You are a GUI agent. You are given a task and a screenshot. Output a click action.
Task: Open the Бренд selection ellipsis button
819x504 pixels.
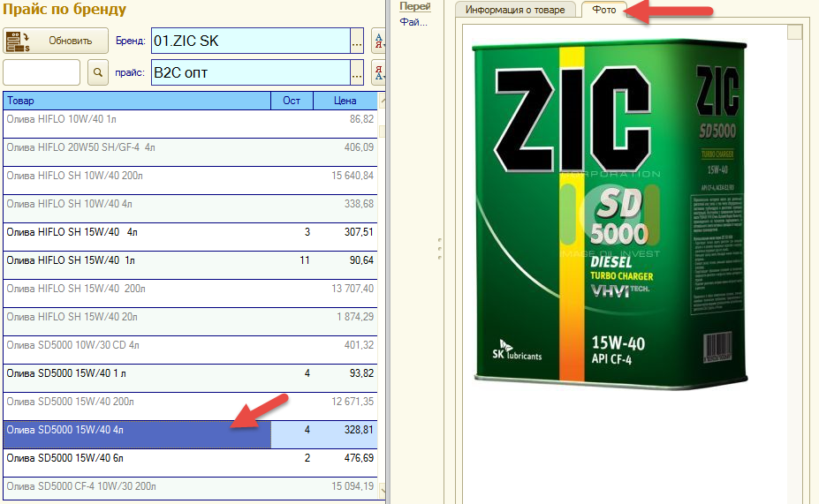[x=357, y=41]
